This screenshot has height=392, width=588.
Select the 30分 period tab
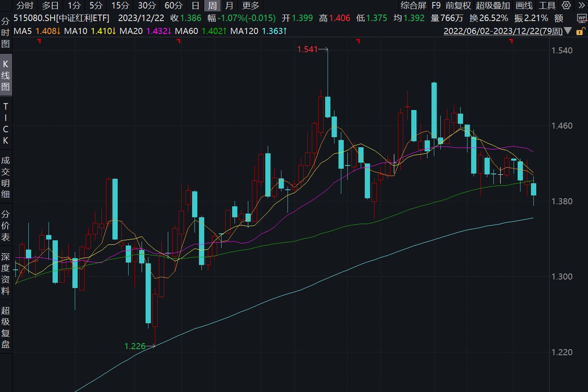[147, 6]
